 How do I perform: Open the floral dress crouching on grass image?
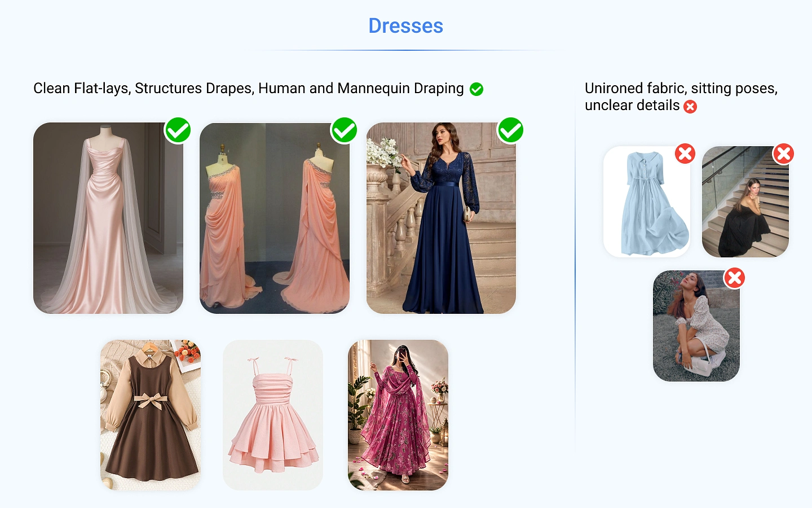(x=696, y=326)
